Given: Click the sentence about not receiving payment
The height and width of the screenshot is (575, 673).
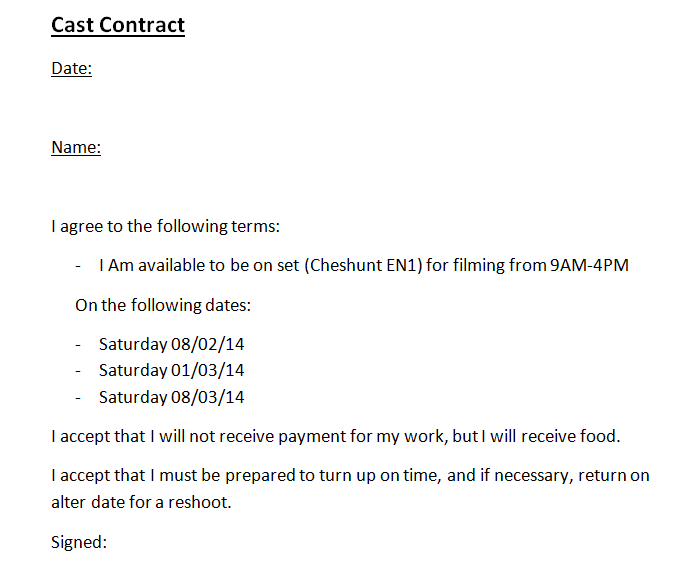Looking at the screenshot, I should click(x=336, y=436).
